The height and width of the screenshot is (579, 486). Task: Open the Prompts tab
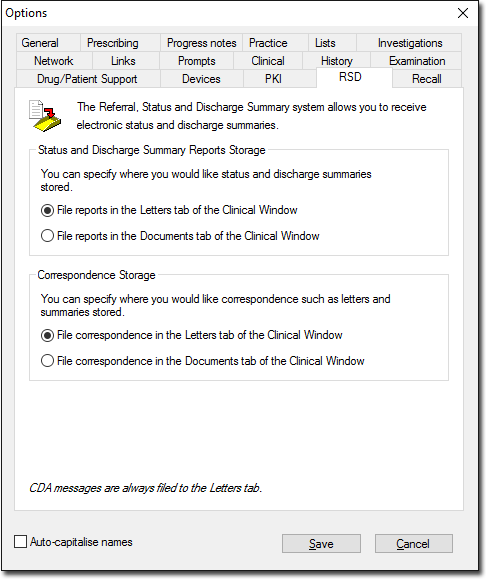click(196, 61)
